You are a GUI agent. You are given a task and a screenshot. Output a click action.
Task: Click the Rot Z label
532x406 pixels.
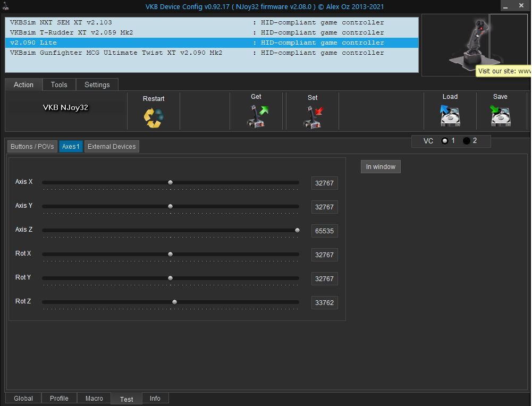pyautogui.click(x=23, y=301)
